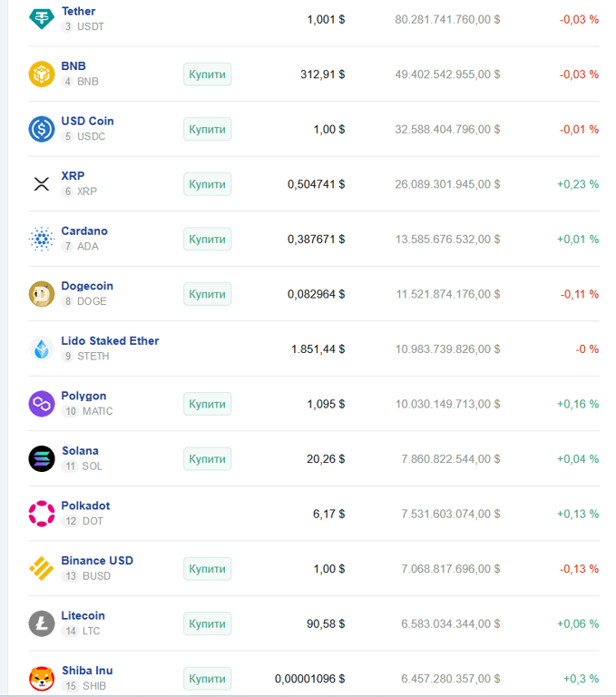
Task: Open the Litecoin name link
Action: click(x=83, y=615)
